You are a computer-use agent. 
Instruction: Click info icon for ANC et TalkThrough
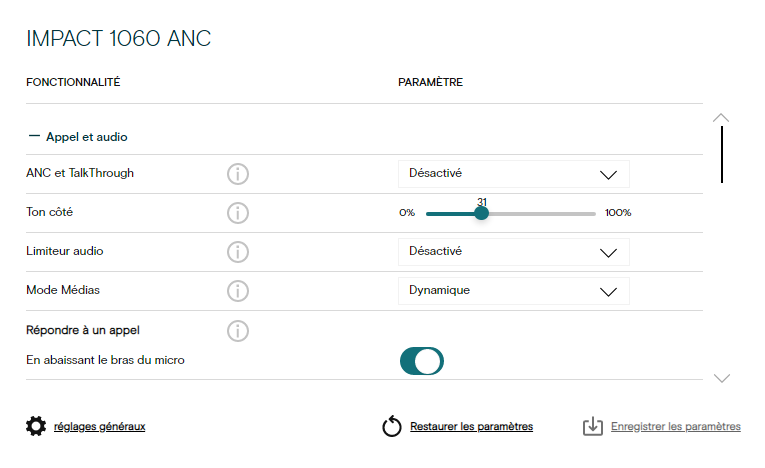[238, 174]
